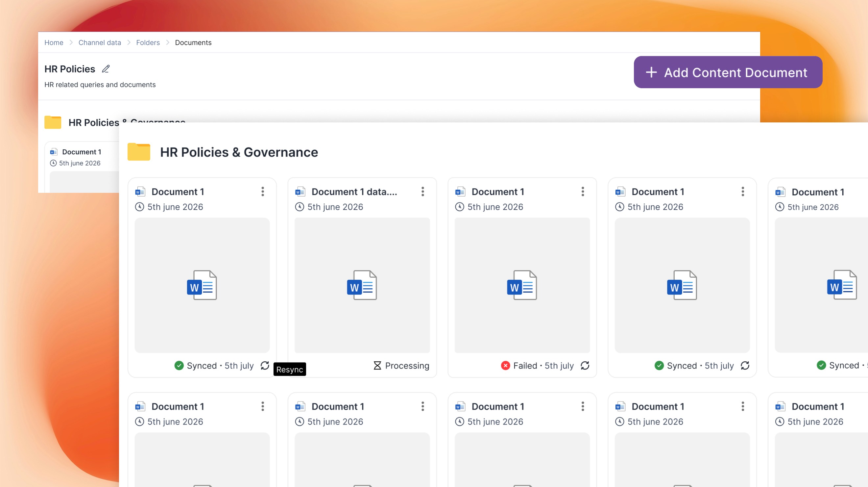The width and height of the screenshot is (868, 487).
Task: Click the 'Processing' status text
Action: click(407, 366)
